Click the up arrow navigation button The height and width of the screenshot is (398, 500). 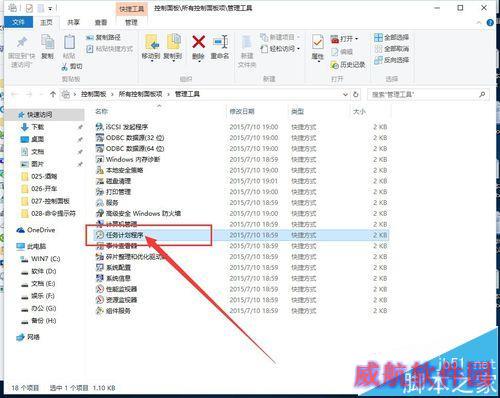[x=53, y=94]
